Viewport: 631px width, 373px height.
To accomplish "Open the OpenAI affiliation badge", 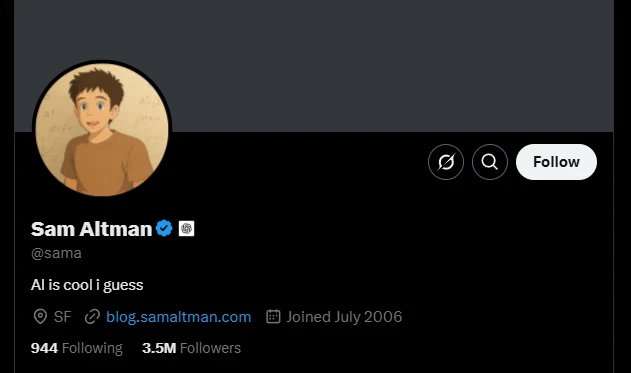I will (186, 229).
